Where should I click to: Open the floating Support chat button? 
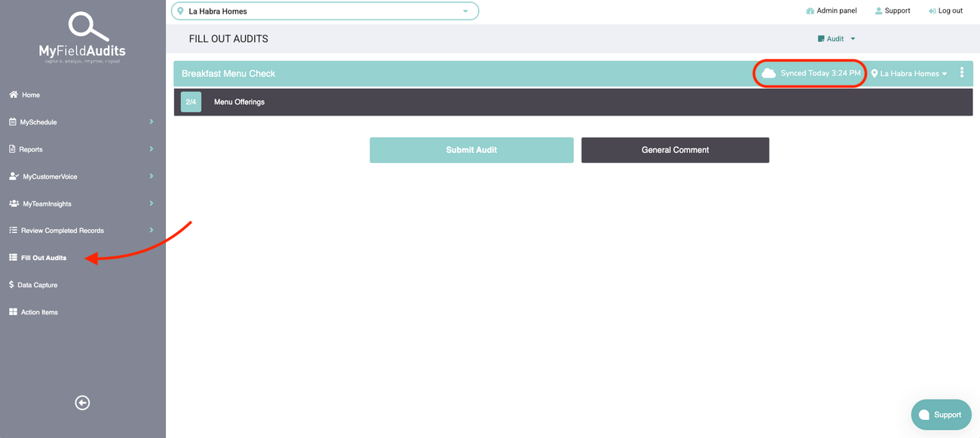pyautogui.click(x=941, y=415)
